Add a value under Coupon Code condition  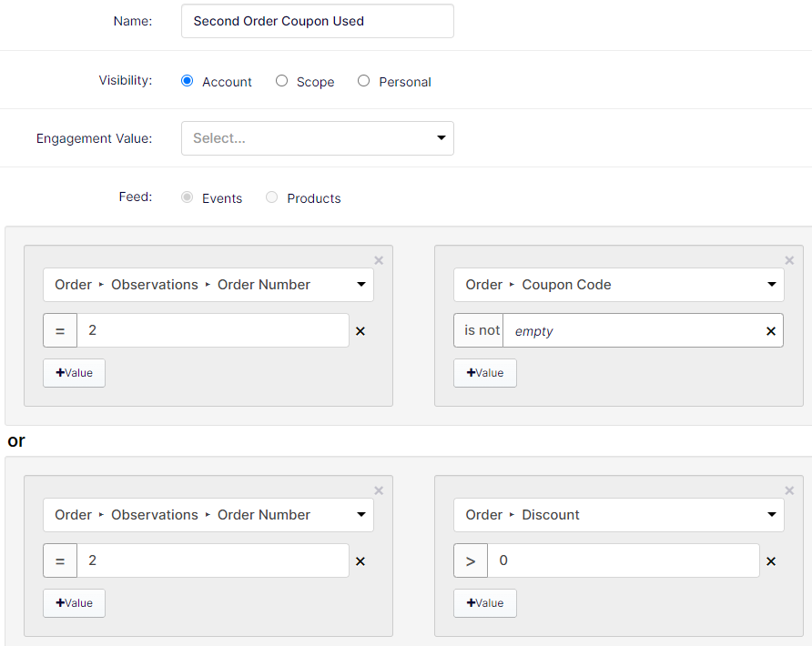[485, 373]
